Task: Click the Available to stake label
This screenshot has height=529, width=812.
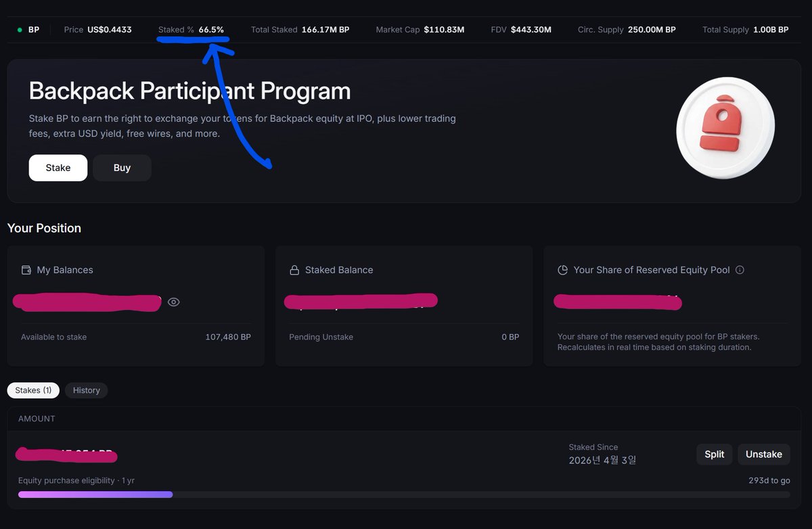Action: tap(53, 337)
